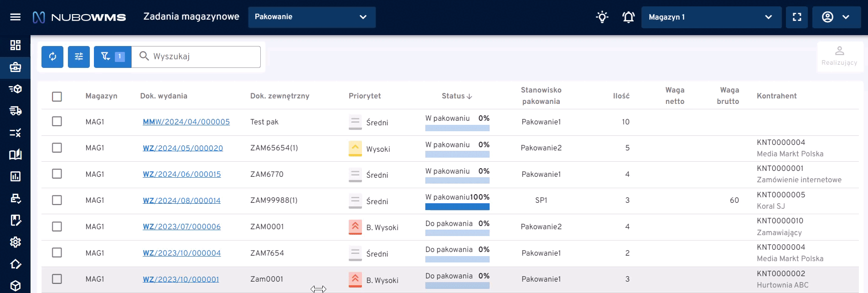Open notifications bell icon
868x293 pixels.
628,17
